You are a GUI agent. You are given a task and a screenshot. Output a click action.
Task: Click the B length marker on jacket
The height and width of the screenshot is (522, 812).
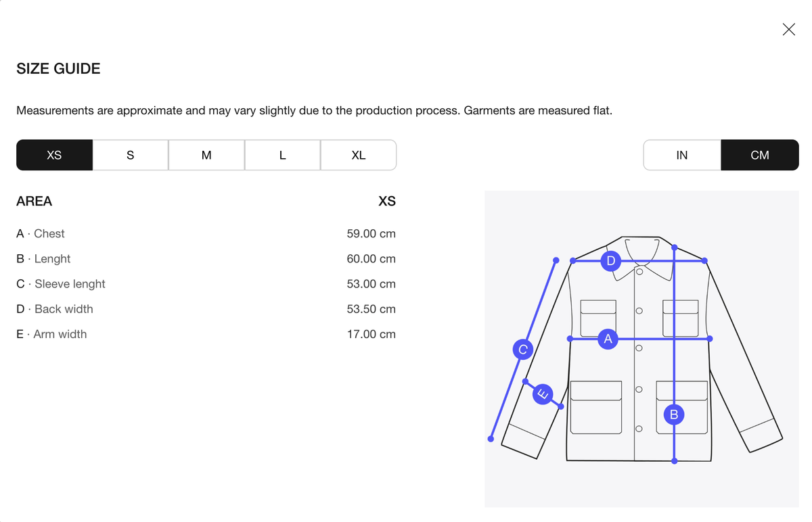[674, 414]
